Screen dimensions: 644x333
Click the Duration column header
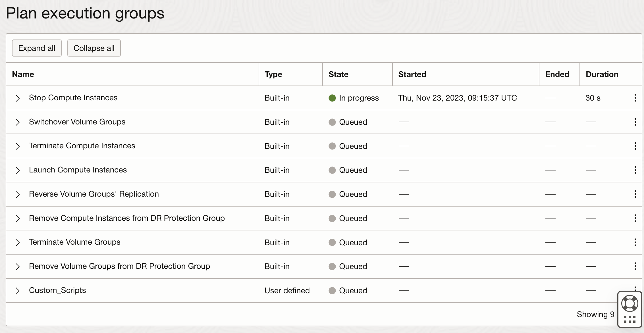click(x=602, y=74)
